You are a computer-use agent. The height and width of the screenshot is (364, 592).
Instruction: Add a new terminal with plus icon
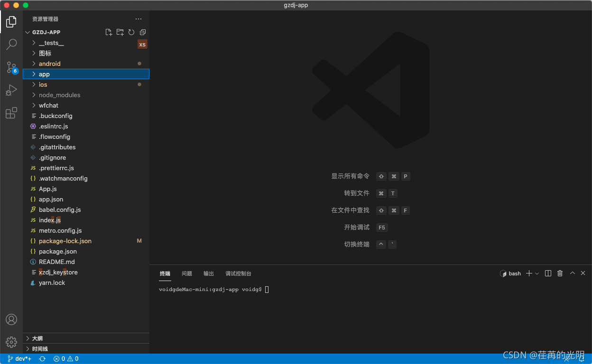529,273
